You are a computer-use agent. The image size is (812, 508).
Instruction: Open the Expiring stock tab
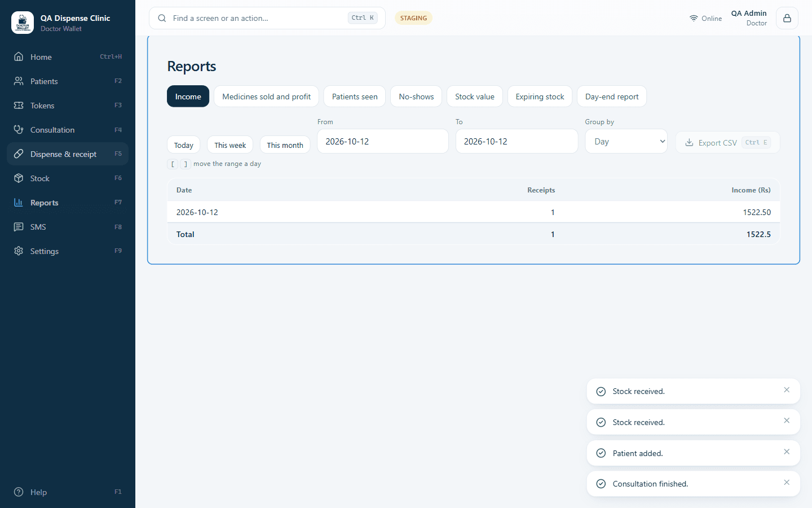540,97
